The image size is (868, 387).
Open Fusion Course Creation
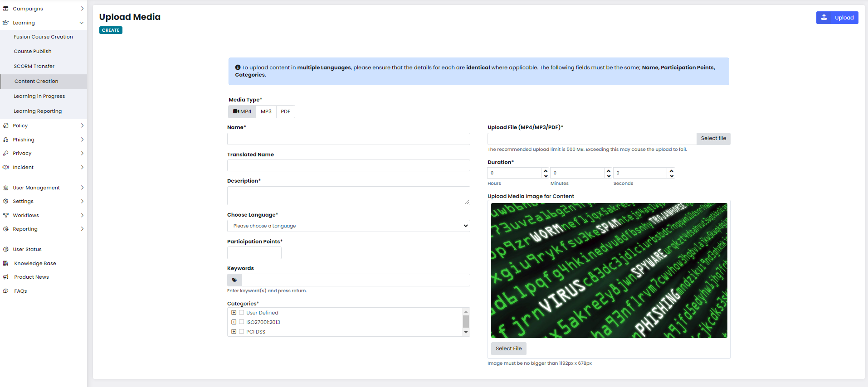tap(43, 37)
